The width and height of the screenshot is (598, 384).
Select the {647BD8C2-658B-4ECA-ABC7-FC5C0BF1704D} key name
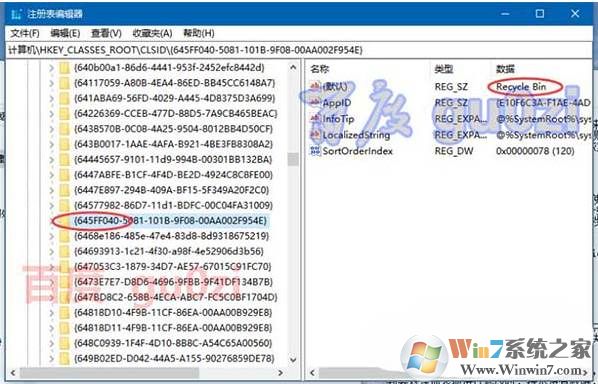click(x=175, y=297)
